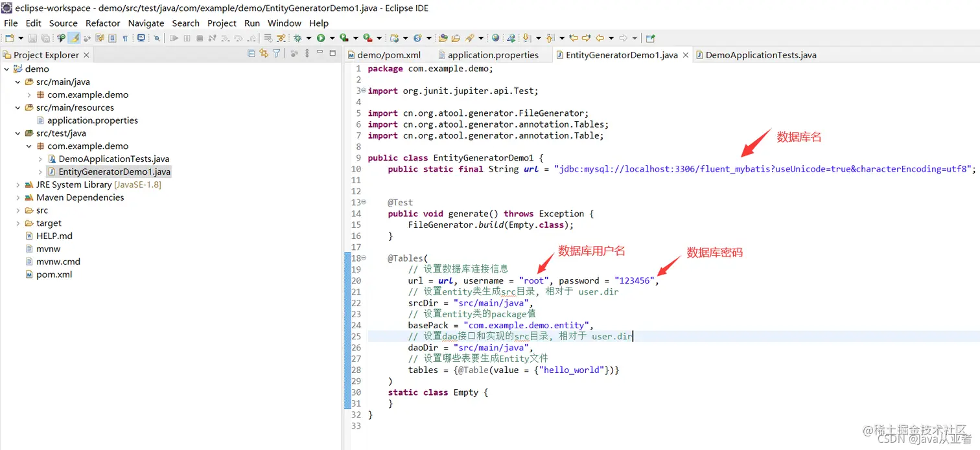Click the Search flashlight icon
This screenshot has height=450, width=980.
click(469, 38)
